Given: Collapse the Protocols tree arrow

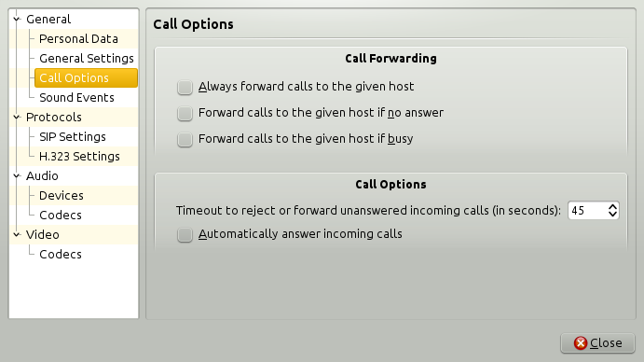Looking at the screenshot, I should coord(17,117).
